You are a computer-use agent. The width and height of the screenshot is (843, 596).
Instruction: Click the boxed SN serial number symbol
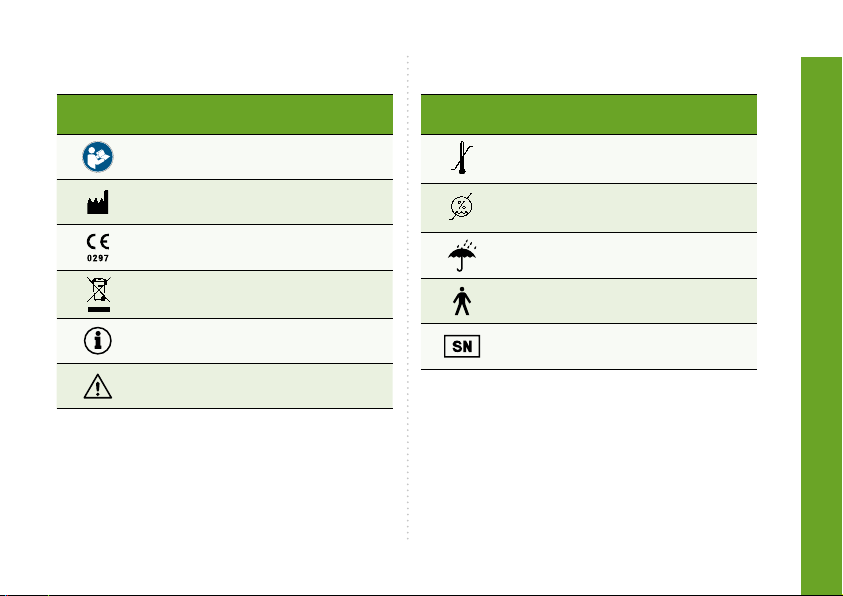pos(462,346)
